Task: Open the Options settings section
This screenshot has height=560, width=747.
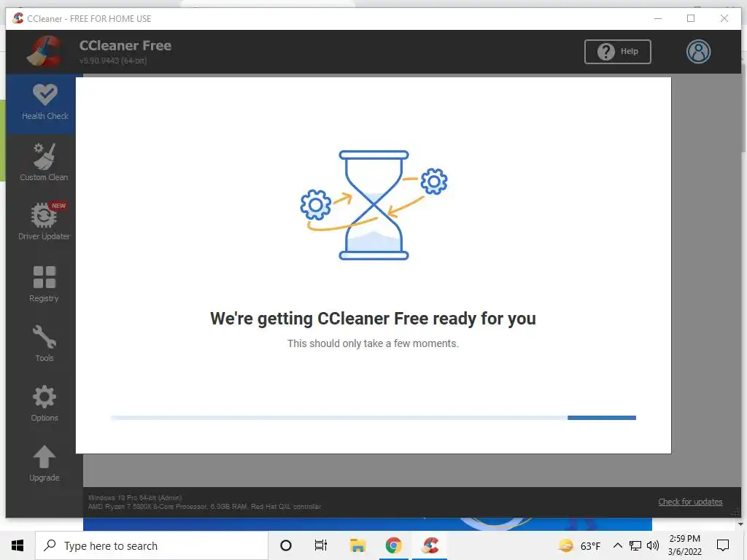Action: (44, 402)
